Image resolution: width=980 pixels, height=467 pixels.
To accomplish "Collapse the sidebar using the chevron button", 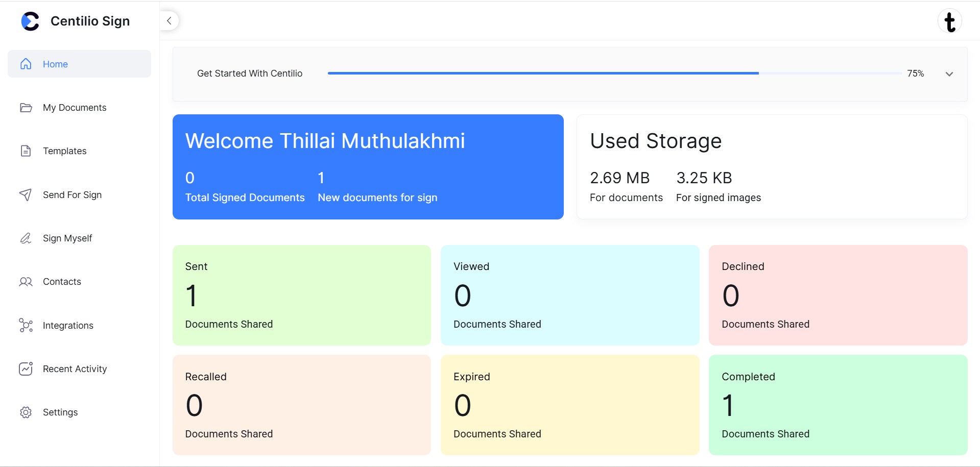I will coord(169,20).
